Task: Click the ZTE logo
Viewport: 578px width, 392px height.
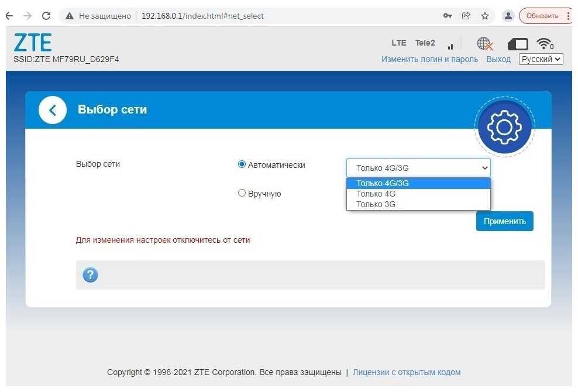Action: (x=33, y=43)
